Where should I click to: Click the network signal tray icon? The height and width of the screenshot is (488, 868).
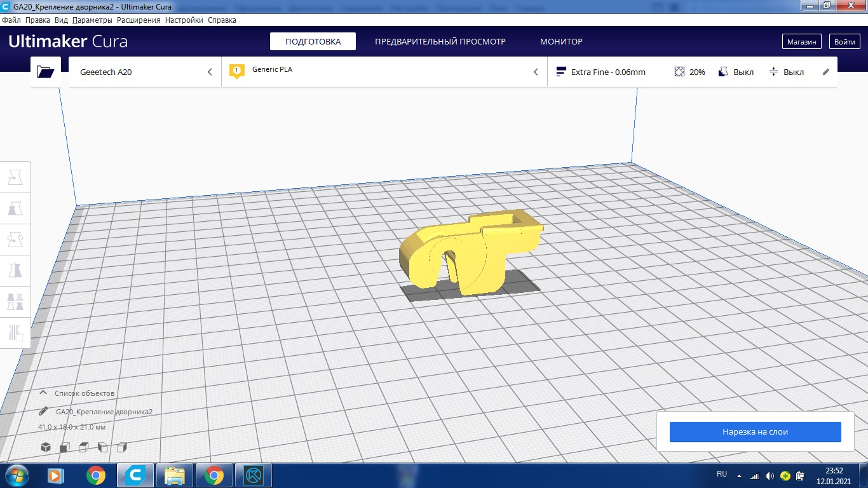754,475
